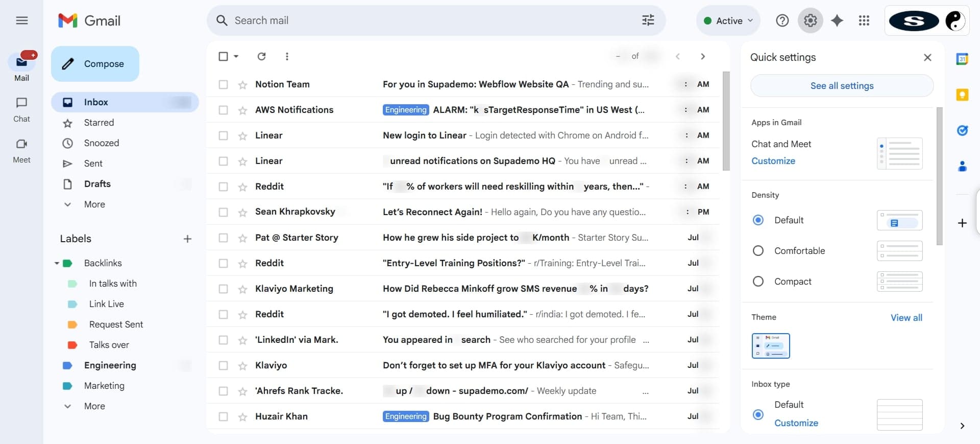This screenshot has height=444, width=980.
Task: Open the select-all checkbox dropdown arrow
Action: tap(236, 56)
